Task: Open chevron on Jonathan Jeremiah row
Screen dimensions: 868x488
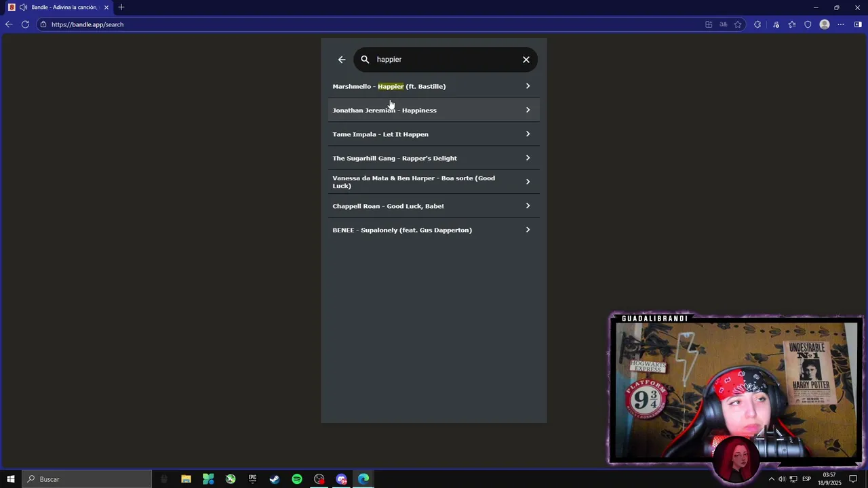Action: [x=528, y=110]
